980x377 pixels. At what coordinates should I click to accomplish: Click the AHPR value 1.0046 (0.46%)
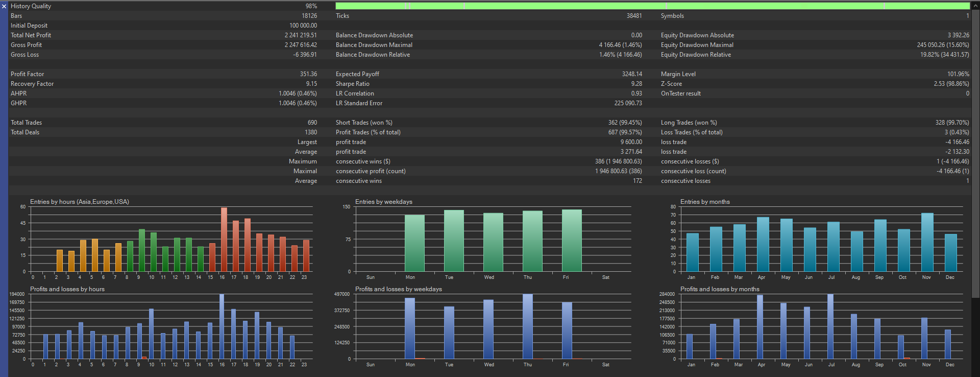click(x=298, y=93)
